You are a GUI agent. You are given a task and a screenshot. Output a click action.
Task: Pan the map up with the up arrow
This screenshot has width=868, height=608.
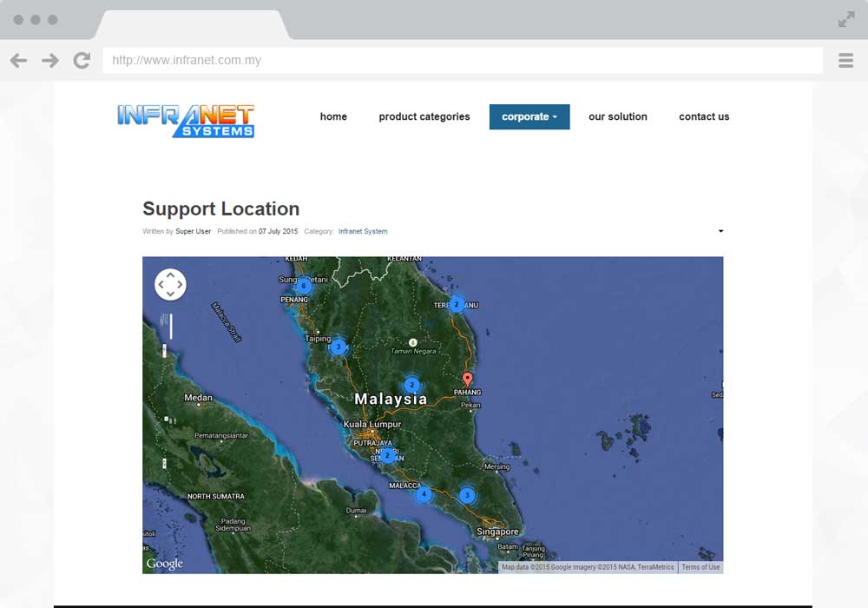170,275
